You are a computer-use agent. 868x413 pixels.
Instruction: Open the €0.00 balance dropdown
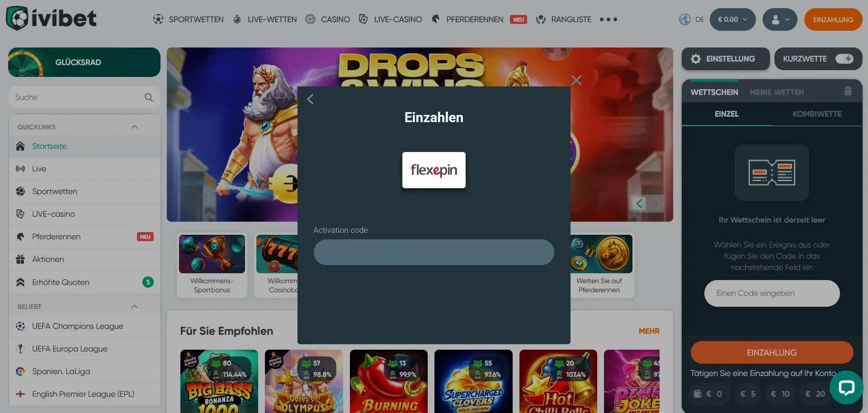point(732,19)
